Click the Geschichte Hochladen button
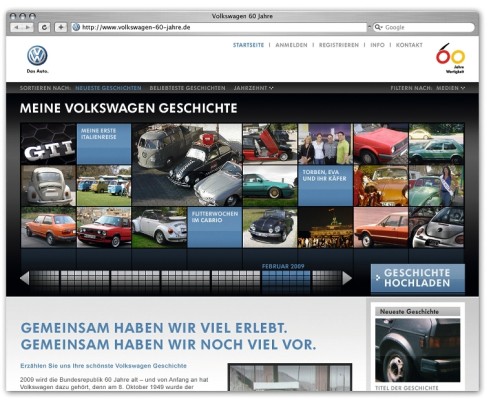 tap(418, 279)
